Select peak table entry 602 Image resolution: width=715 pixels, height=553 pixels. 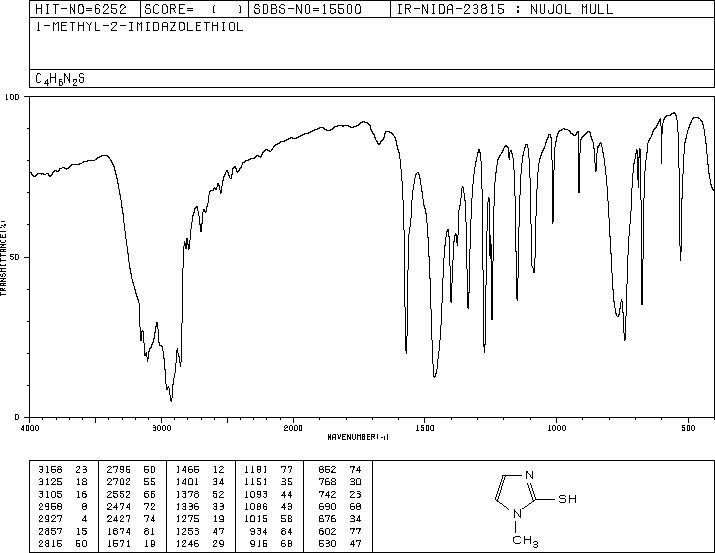click(340, 532)
